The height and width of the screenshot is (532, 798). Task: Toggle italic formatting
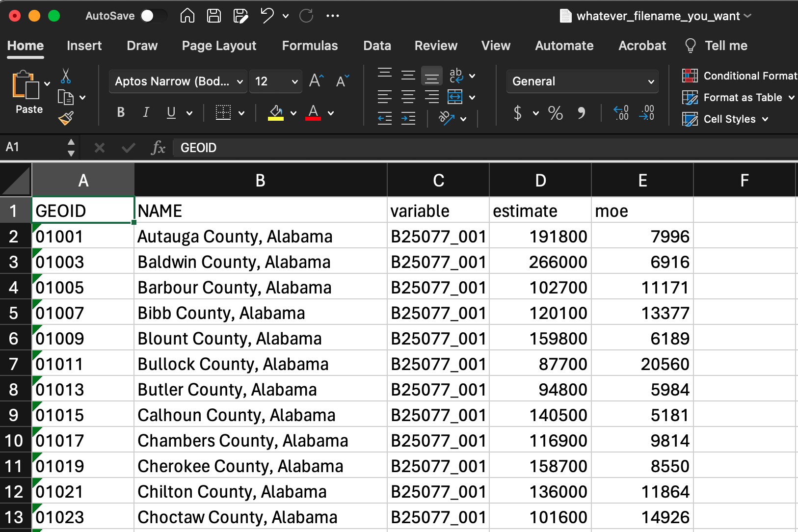146,112
